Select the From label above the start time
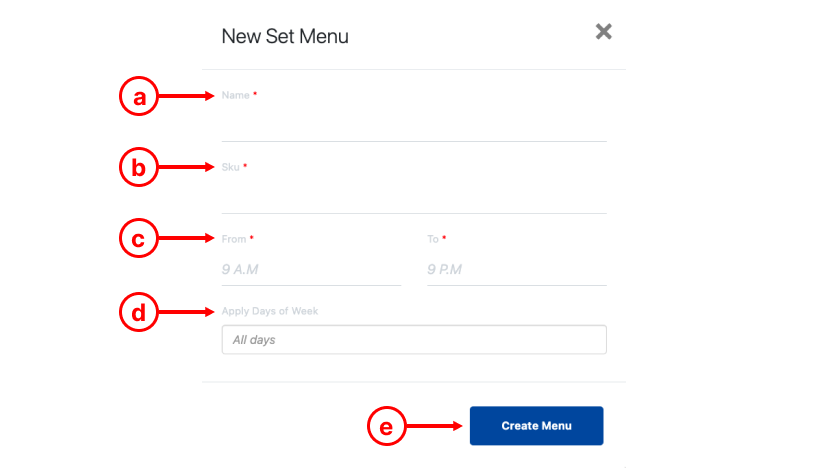The height and width of the screenshot is (468, 829). click(233, 239)
